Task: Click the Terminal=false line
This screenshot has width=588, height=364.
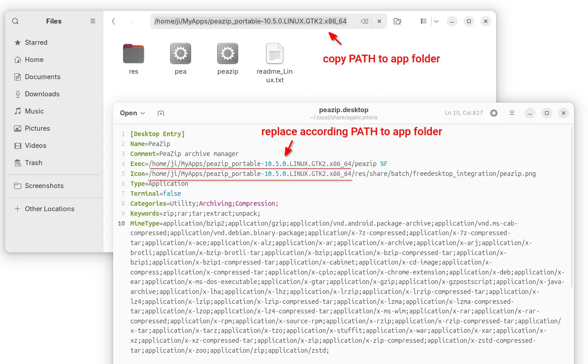Action: click(x=156, y=194)
